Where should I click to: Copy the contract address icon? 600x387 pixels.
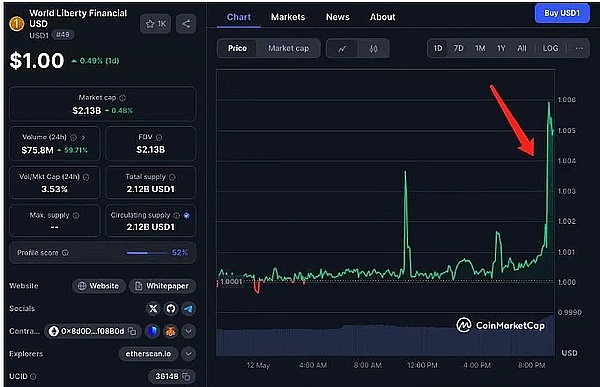pos(132,331)
